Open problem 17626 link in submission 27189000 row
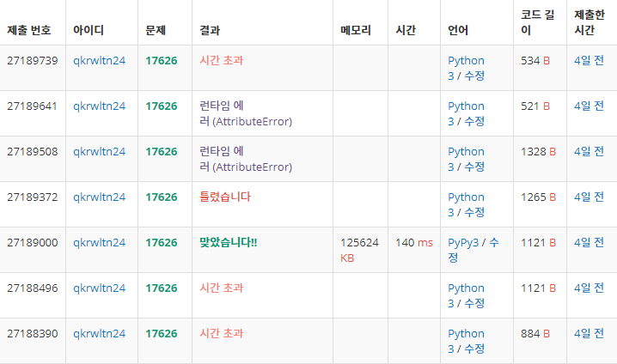The height and width of the screenshot is (364, 617). pos(162,243)
